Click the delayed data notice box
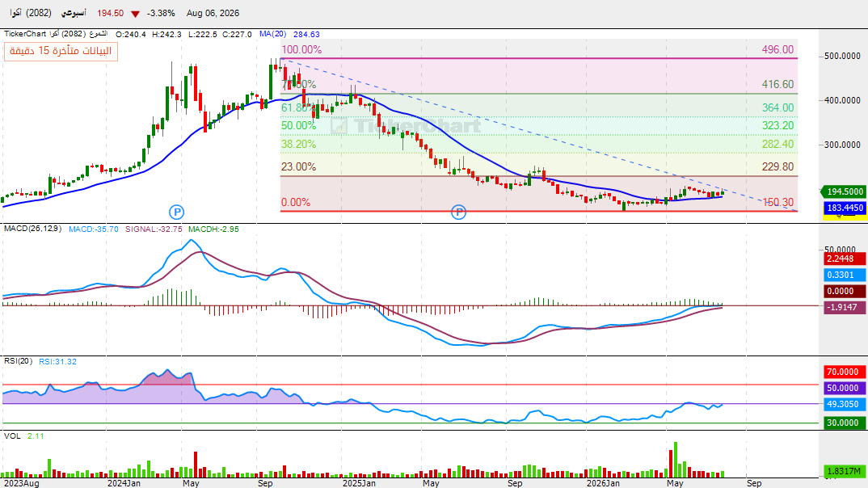The height and width of the screenshot is (488, 868). click(x=61, y=51)
